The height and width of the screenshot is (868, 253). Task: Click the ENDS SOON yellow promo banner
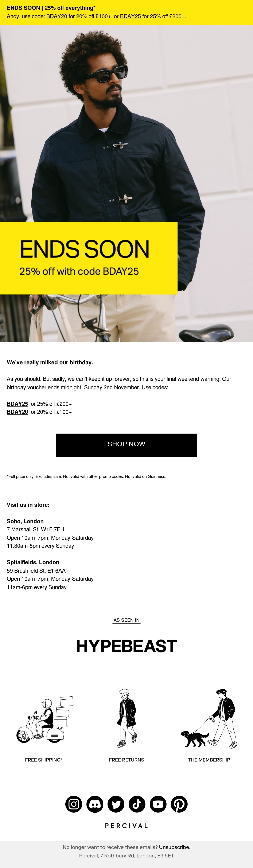[89, 258]
